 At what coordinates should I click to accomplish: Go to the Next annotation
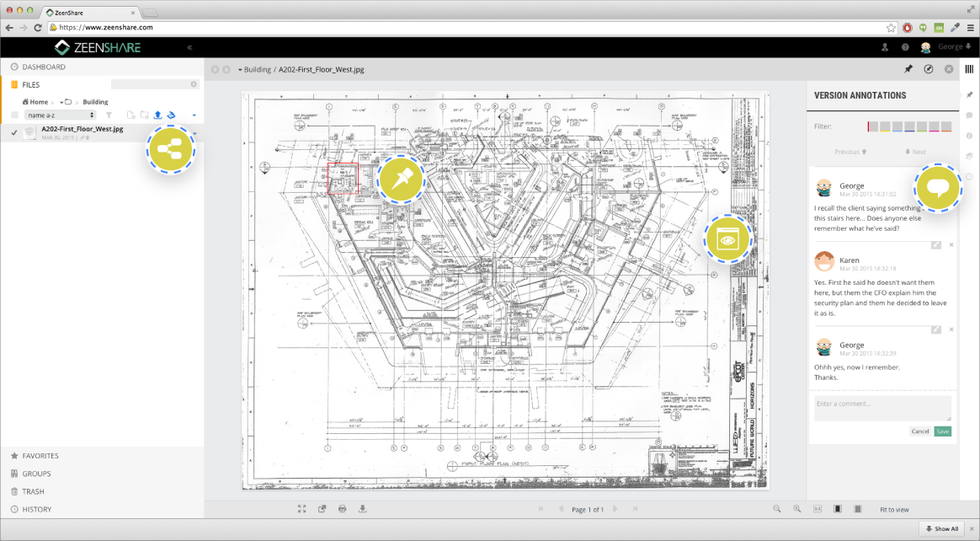(x=916, y=152)
